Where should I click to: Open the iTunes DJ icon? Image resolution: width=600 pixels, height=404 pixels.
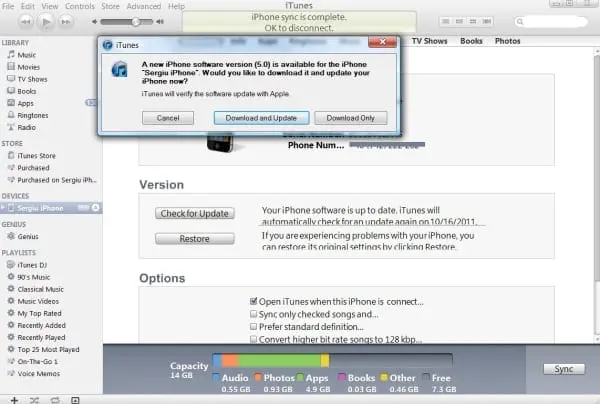click(11, 264)
